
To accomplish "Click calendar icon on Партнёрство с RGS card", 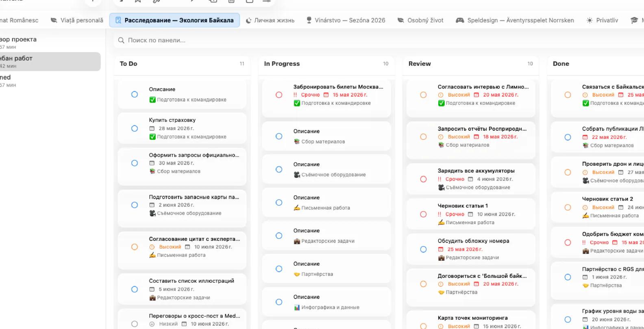I will (585, 277).
